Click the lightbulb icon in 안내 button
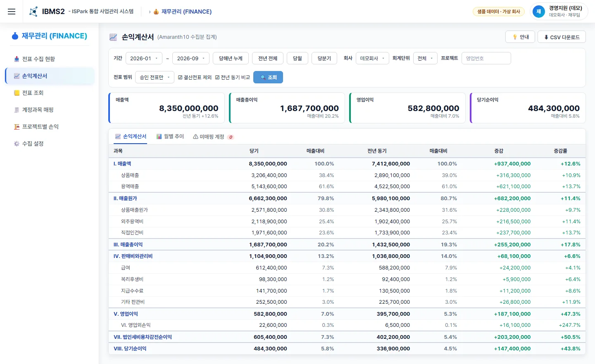The width and height of the screenshot is (595, 364). click(515, 37)
